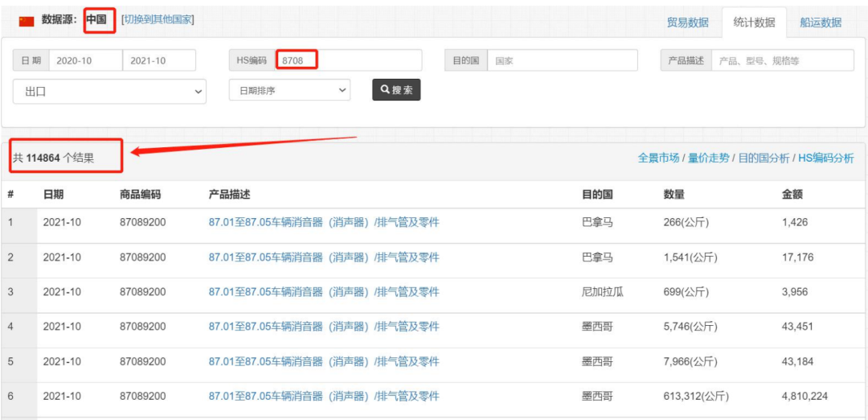Click amount 17,176 cell
This screenshot has width=868, height=420.
coord(798,257)
